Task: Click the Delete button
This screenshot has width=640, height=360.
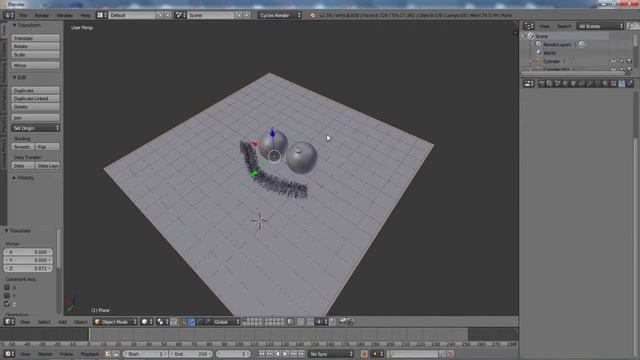Action: click(36, 107)
